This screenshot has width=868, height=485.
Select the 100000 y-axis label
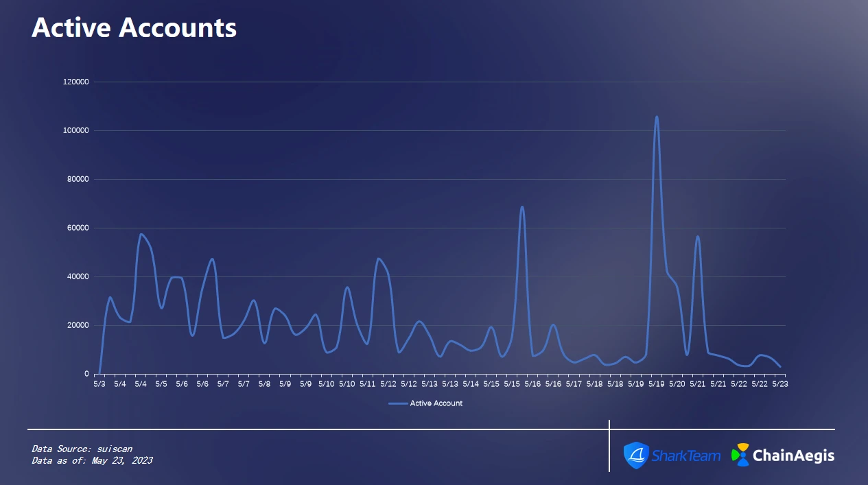(x=76, y=130)
